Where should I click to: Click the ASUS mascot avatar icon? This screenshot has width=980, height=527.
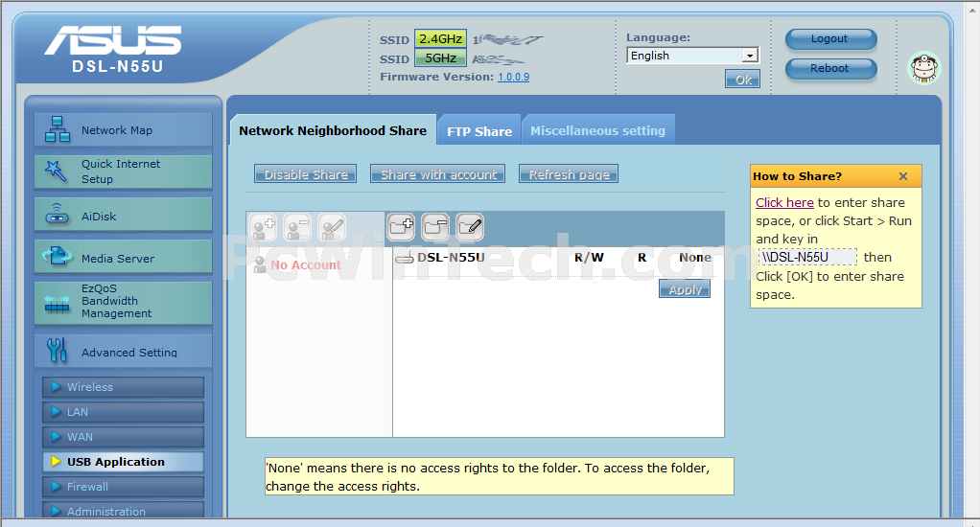point(923,68)
